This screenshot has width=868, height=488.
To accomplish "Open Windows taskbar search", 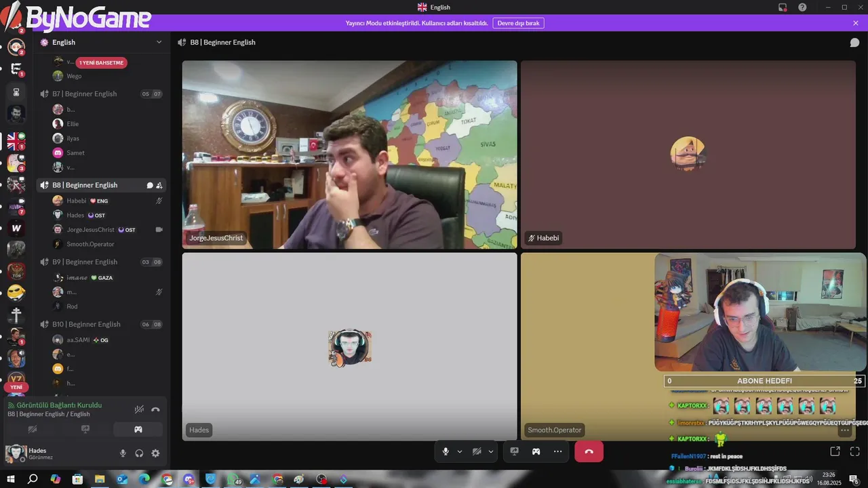I will tap(33, 479).
